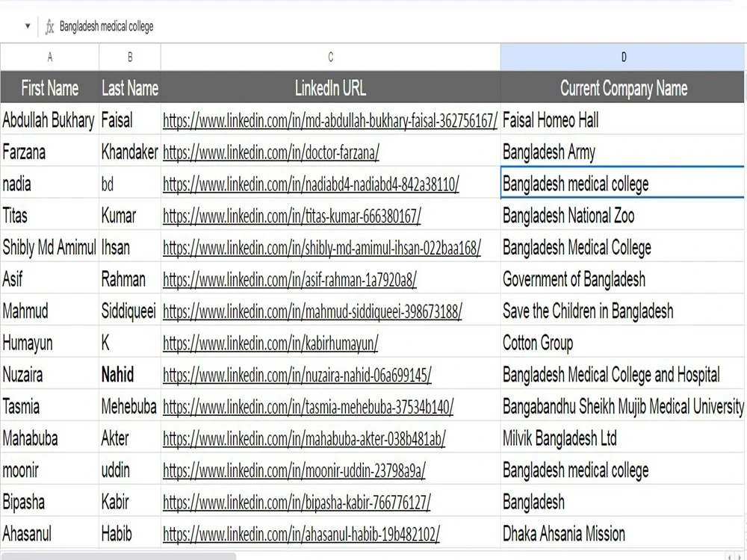The width and height of the screenshot is (747, 560).
Task: Select the 'Mahabuba' first name cell
Action: 49,438
